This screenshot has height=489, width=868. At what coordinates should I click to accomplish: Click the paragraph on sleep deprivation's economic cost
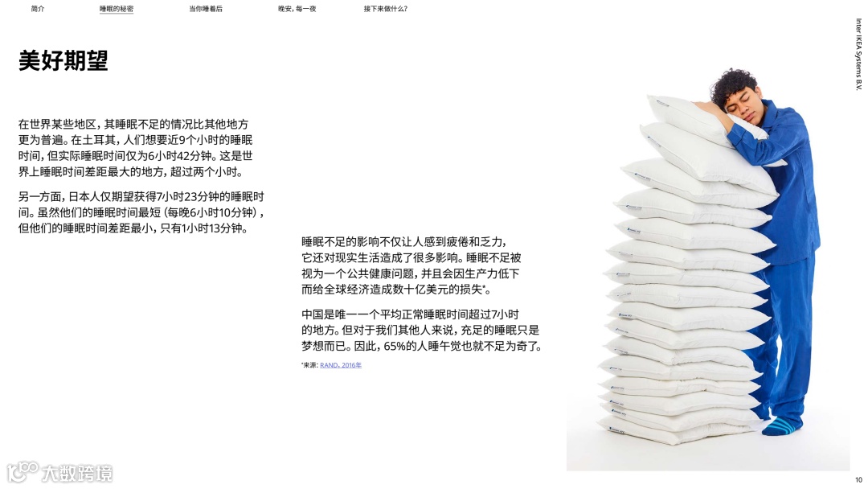[x=411, y=265]
